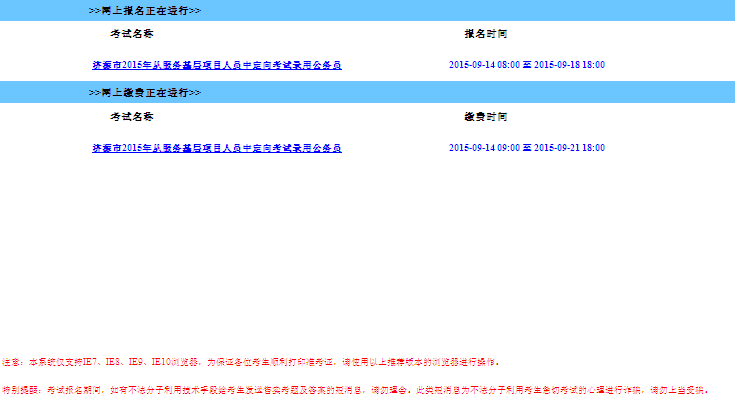Open the exam link under 网上缴费正在进行

click(x=216, y=148)
